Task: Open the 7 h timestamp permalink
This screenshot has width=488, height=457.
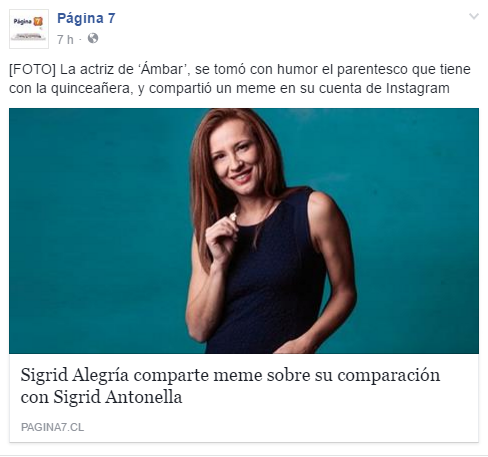Action: click(x=65, y=39)
